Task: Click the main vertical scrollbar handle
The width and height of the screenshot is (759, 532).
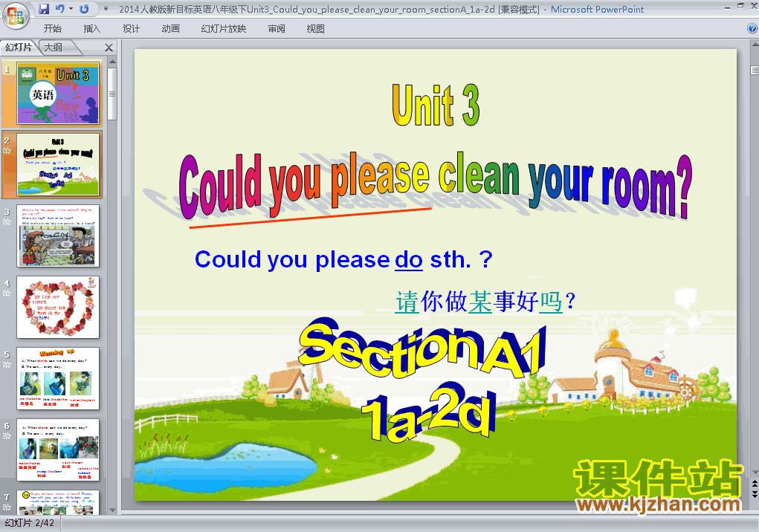Action: click(755, 71)
